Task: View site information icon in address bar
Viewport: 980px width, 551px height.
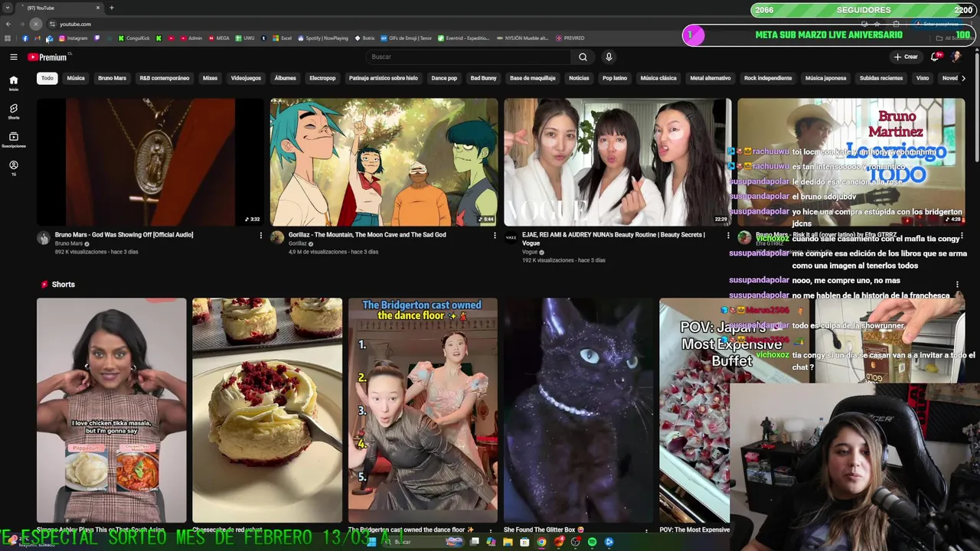Action: click(52, 24)
